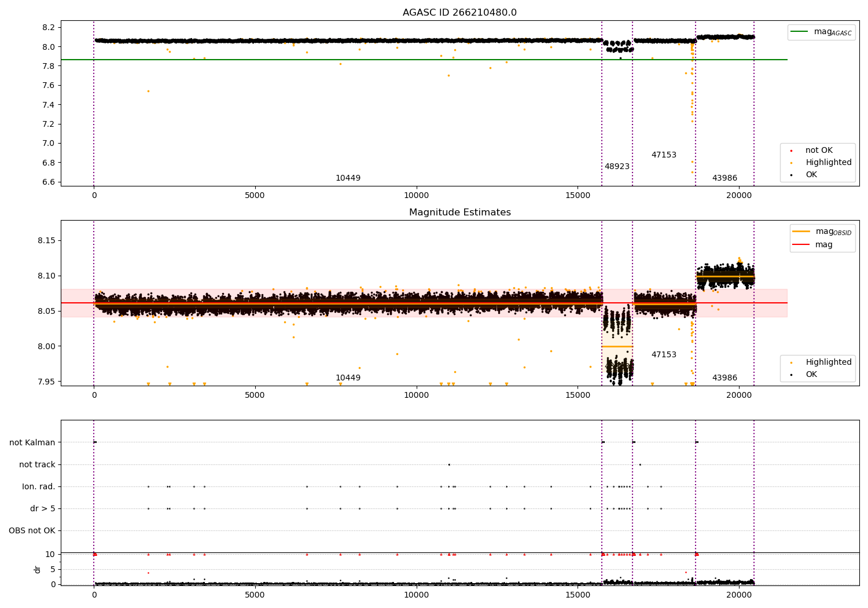Image resolution: width=868 pixels, height=608 pixels.
Task: Click obsid label '10449' in top panel
Action: click(348, 178)
